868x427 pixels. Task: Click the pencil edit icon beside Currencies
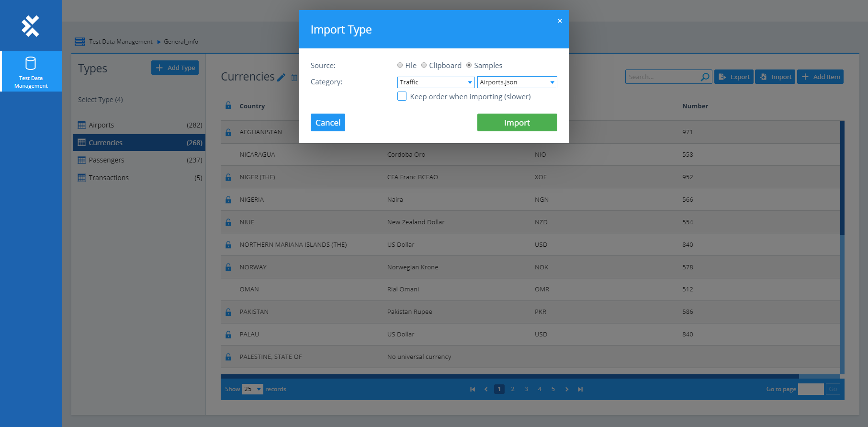click(282, 77)
